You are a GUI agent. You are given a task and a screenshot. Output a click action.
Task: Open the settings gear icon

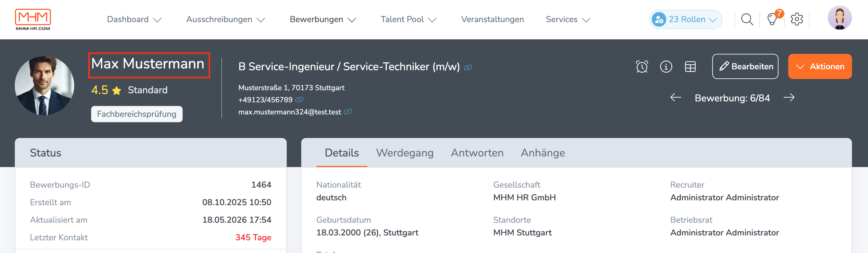[797, 19]
